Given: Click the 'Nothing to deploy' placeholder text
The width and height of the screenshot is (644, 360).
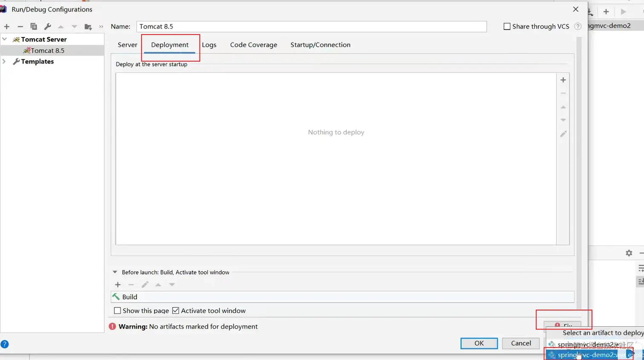Looking at the screenshot, I should coord(336,132).
